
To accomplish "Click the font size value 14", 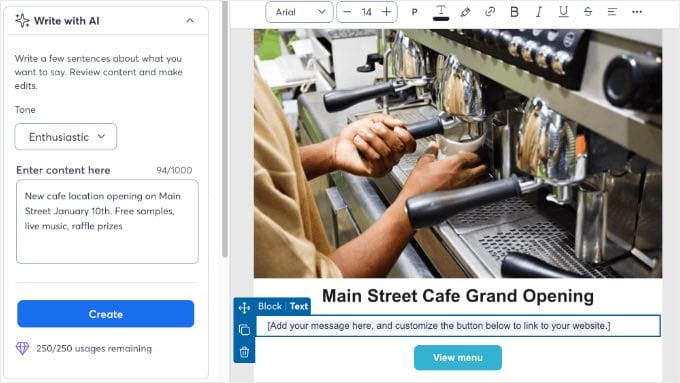I will coord(366,12).
